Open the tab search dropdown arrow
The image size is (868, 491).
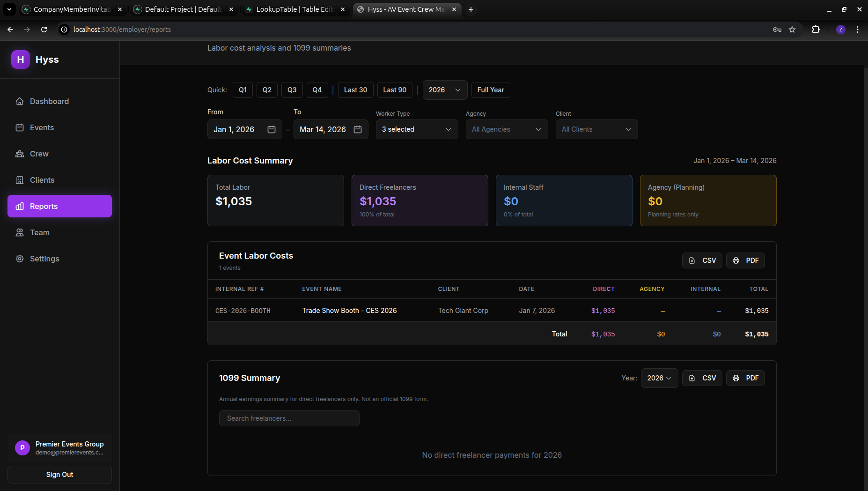point(9,9)
